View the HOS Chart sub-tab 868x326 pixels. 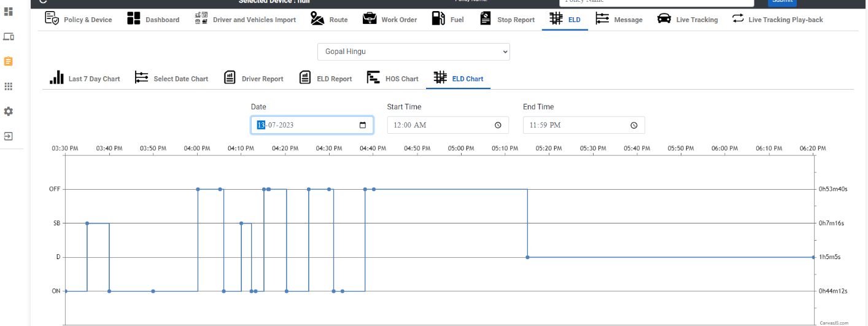[x=392, y=78]
